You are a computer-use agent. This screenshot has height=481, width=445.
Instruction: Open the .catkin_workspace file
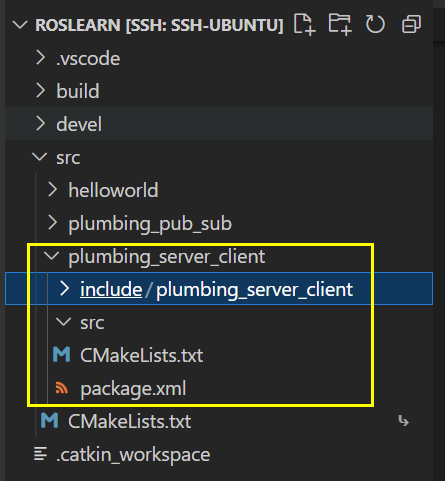click(133, 455)
